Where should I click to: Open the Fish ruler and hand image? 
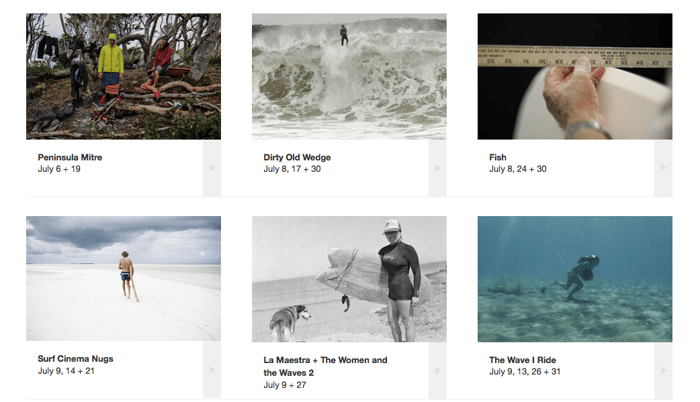click(575, 76)
